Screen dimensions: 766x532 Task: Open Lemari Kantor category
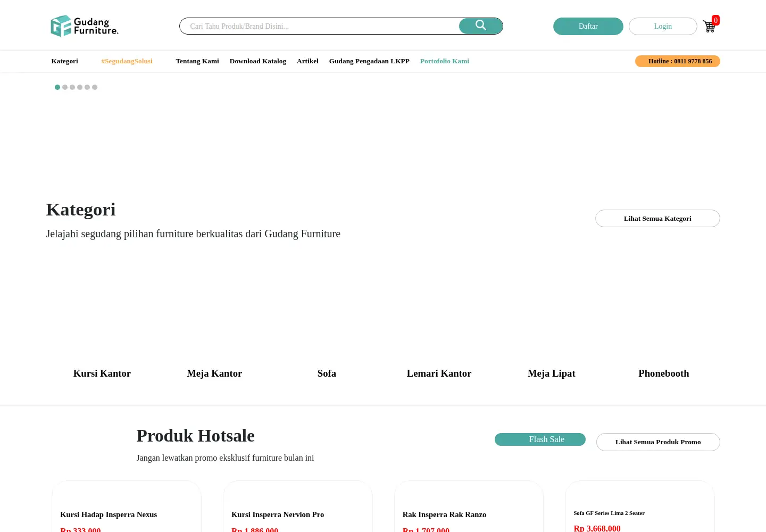(439, 373)
